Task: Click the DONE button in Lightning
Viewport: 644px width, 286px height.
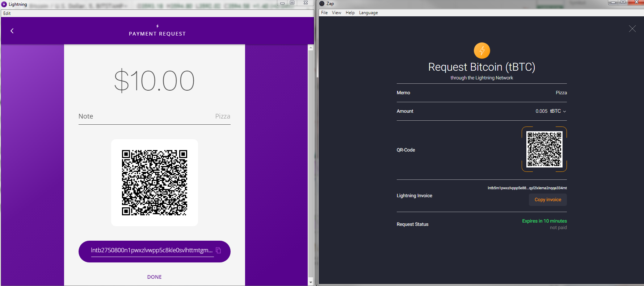Action: (x=155, y=277)
